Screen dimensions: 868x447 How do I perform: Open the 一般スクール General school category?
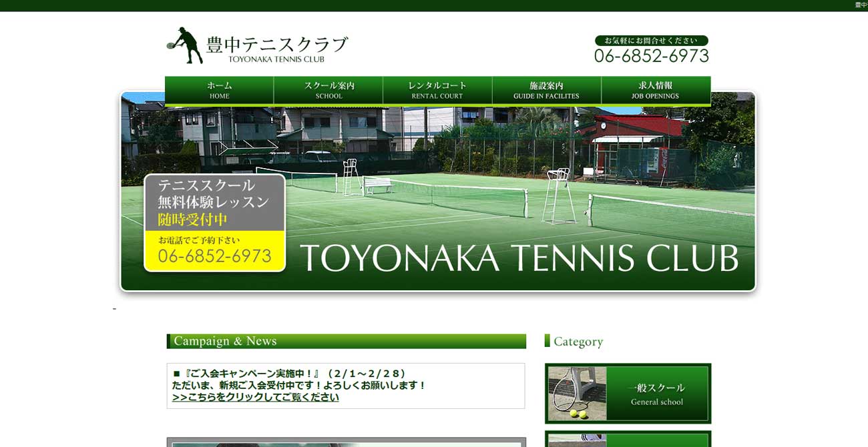[x=656, y=394]
